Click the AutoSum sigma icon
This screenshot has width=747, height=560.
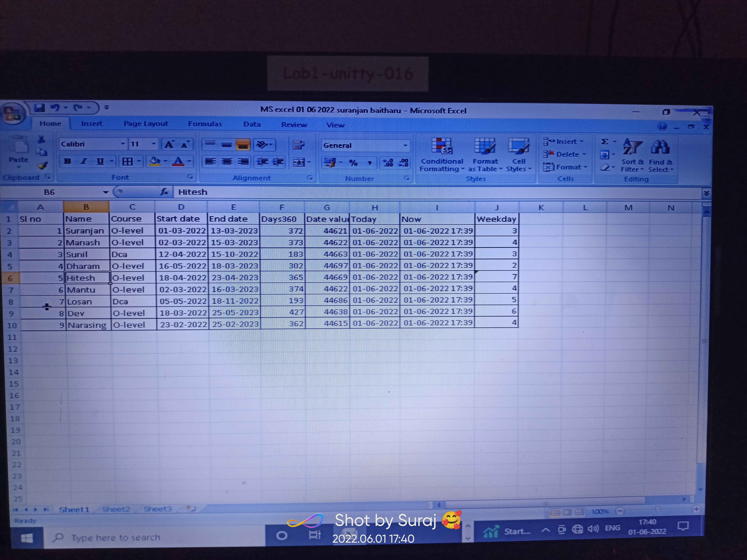(x=605, y=142)
